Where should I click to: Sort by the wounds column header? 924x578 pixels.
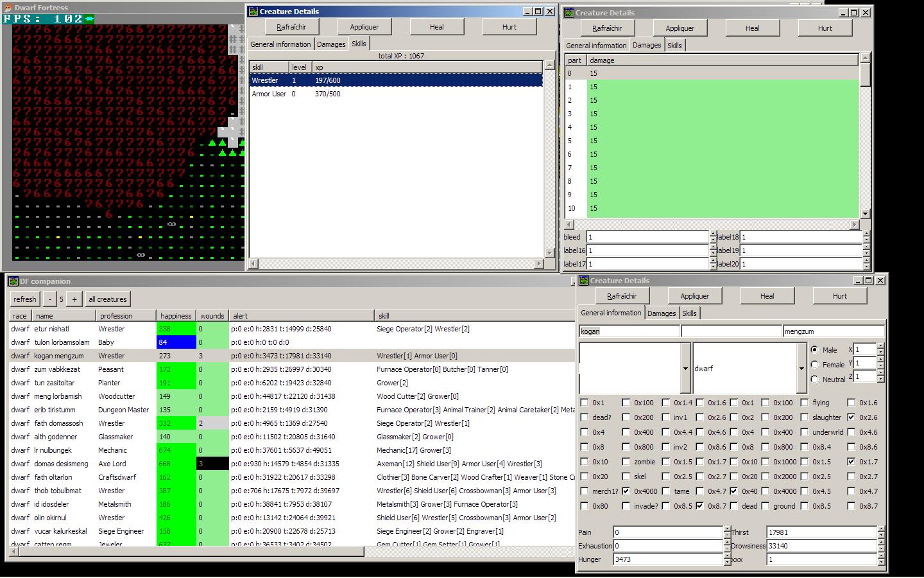tap(212, 316)
